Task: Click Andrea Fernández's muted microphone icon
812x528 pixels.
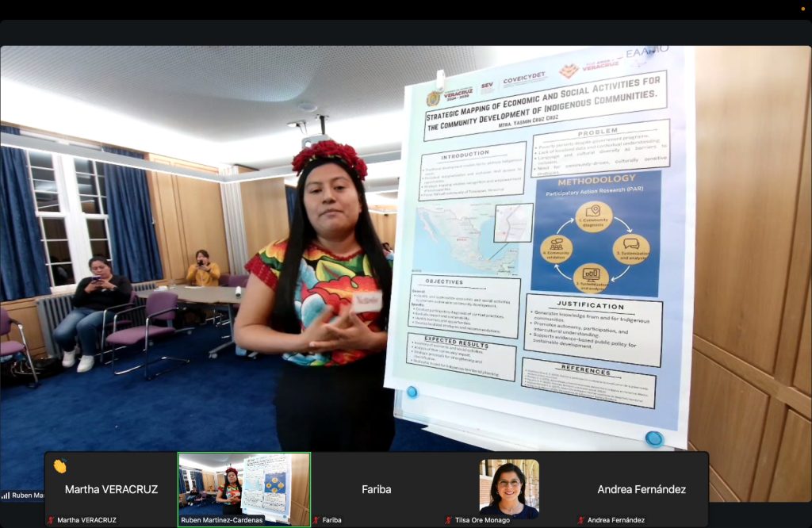Action: click(x=581, y=520)
